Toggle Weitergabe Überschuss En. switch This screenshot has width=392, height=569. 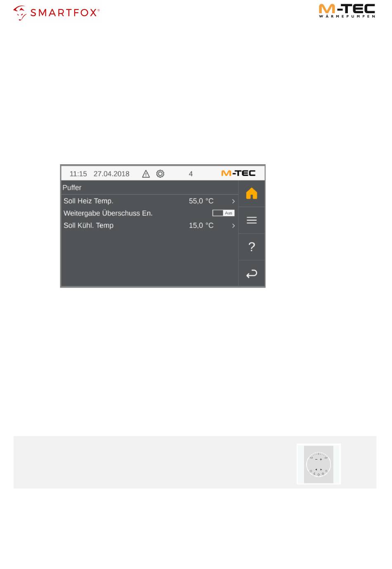tap(223, 213)
